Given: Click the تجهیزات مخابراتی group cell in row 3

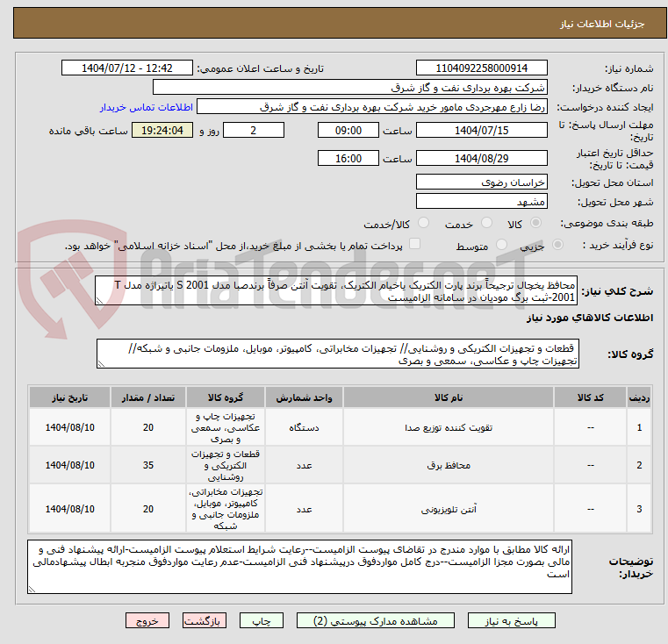Looking at the screenshot, I should (x=226, y=509).
